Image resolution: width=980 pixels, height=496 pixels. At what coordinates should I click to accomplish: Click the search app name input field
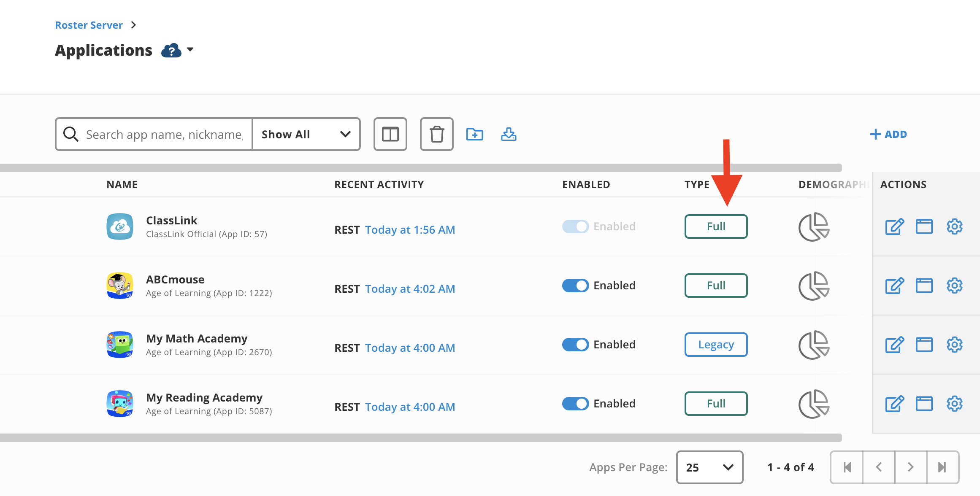[165, 134]
